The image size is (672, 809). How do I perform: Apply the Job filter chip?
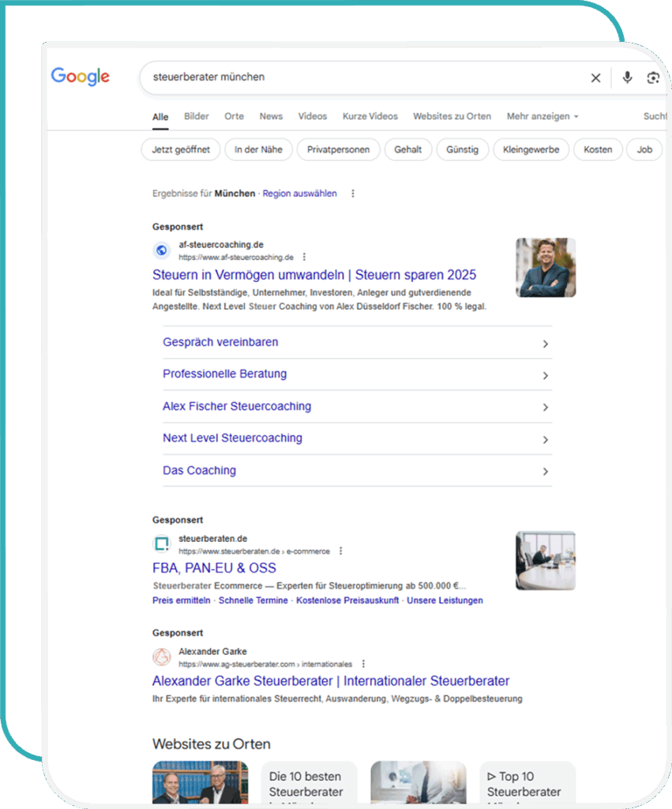pyautogui.click(x=644, y=149)
